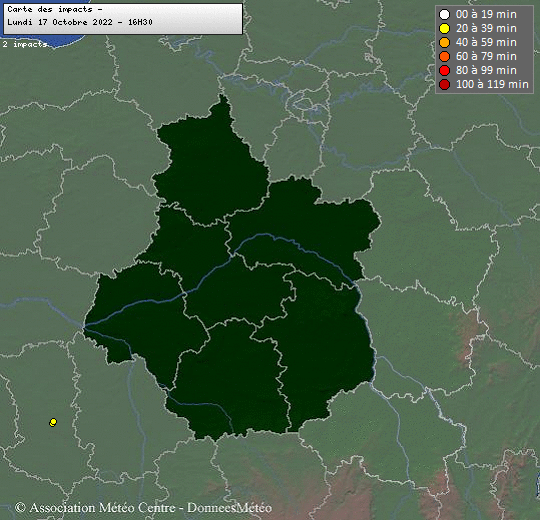The height and width of the screenshot is (520, 540).
Task: Select the dark-orange 60 à 79 min swatch
Action: pyautogui.click(x=444, y=56)
